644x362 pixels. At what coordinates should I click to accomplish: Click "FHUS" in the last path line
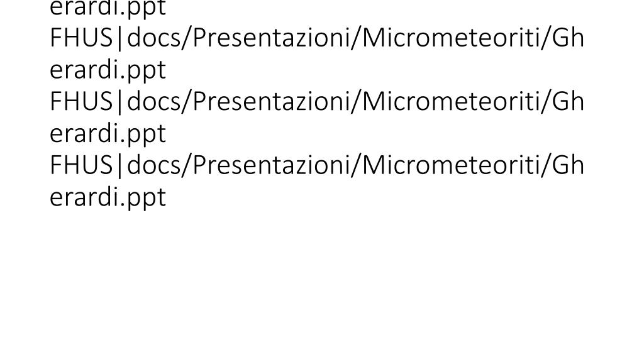81,165
